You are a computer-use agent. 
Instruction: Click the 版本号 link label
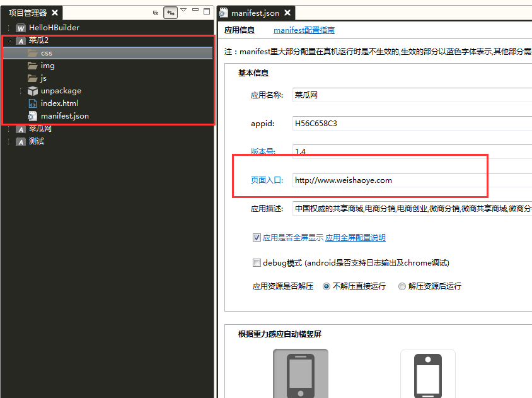point(263,152)
